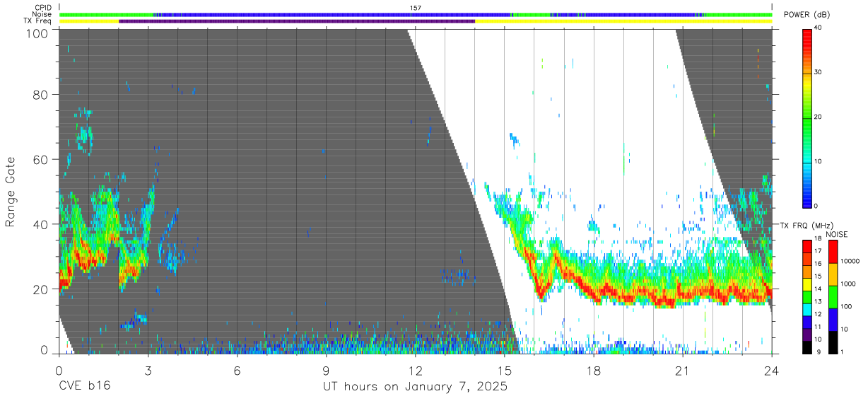Select the 16 MHz label of TX FRQ legend

(x=819, y=264)
